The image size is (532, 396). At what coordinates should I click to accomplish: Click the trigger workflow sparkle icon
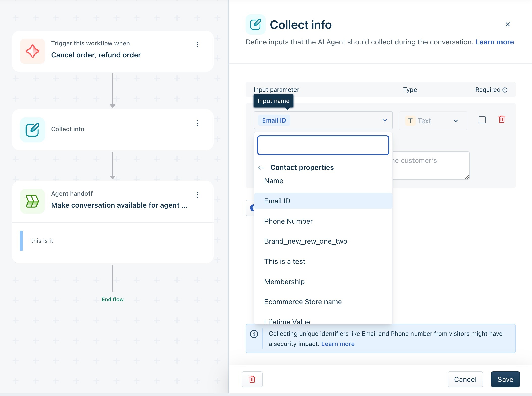pos(32,51)
